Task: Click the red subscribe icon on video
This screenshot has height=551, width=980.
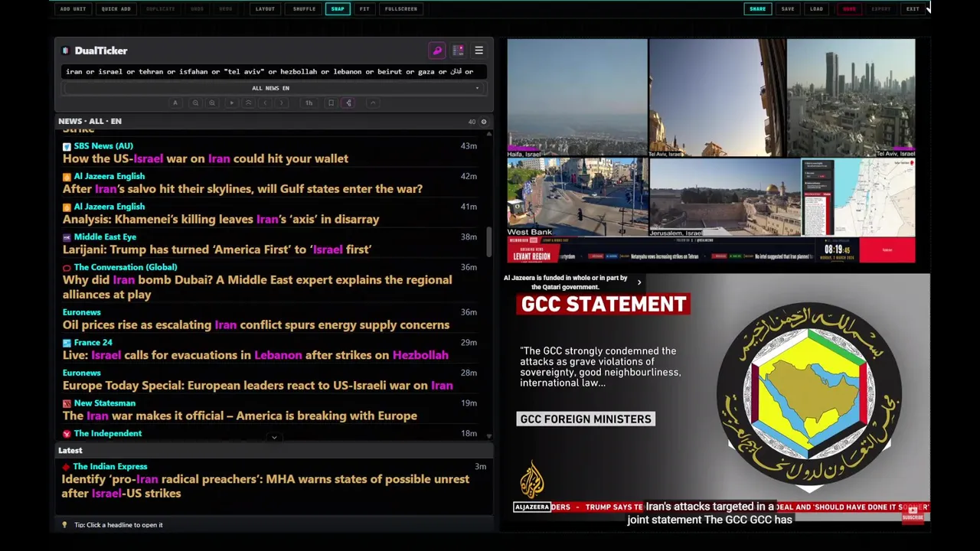Action: tap(913, 514)
